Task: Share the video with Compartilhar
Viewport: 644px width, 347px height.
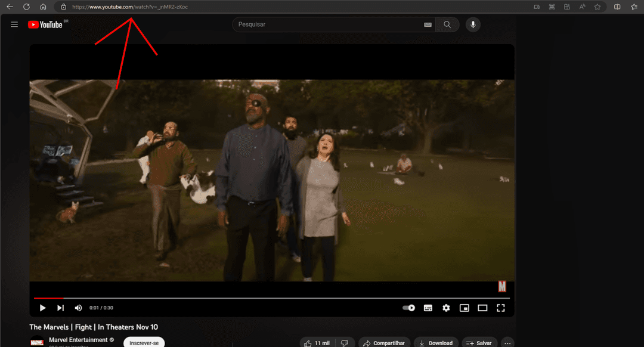Action: (x=383, y=343)
